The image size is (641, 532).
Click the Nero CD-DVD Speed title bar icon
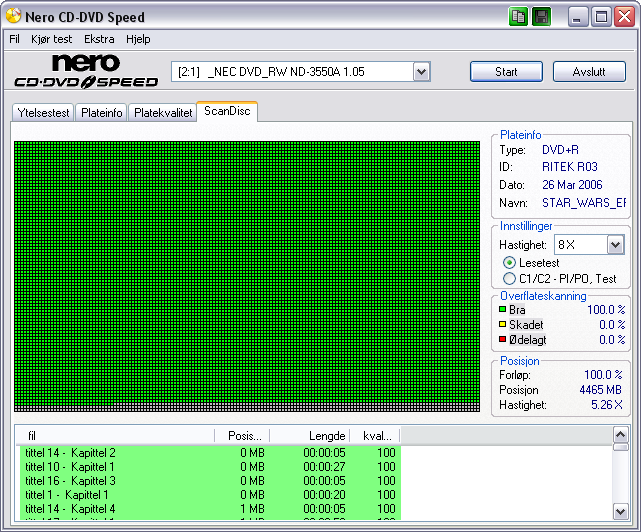pyautogui.click(x=13, y=16)
